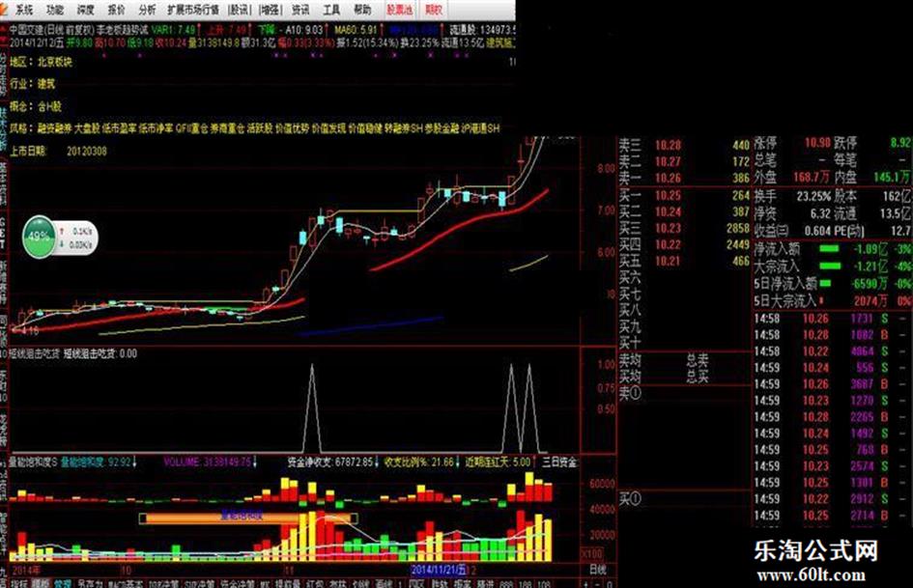Click the 上市日期 20120308 row
The image size is (913, 588).
tap(58, 151)
